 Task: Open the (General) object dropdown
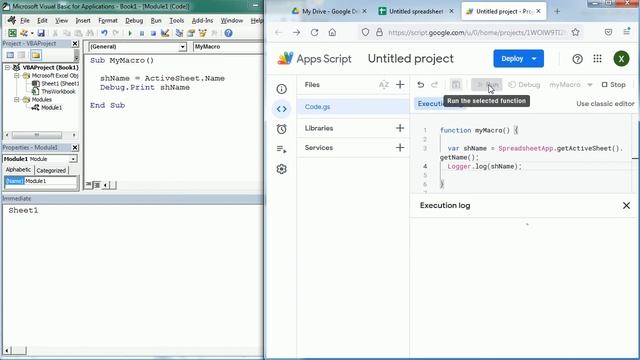coord(182,47)
